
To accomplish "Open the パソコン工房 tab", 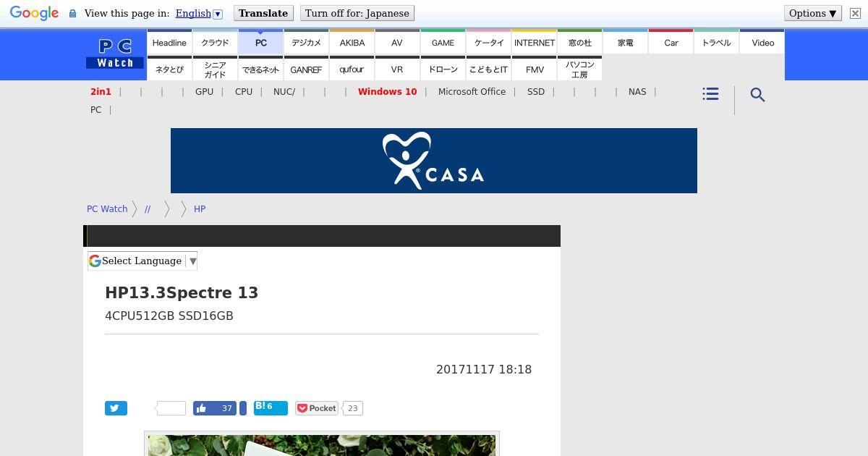I will tap(580, 69).
